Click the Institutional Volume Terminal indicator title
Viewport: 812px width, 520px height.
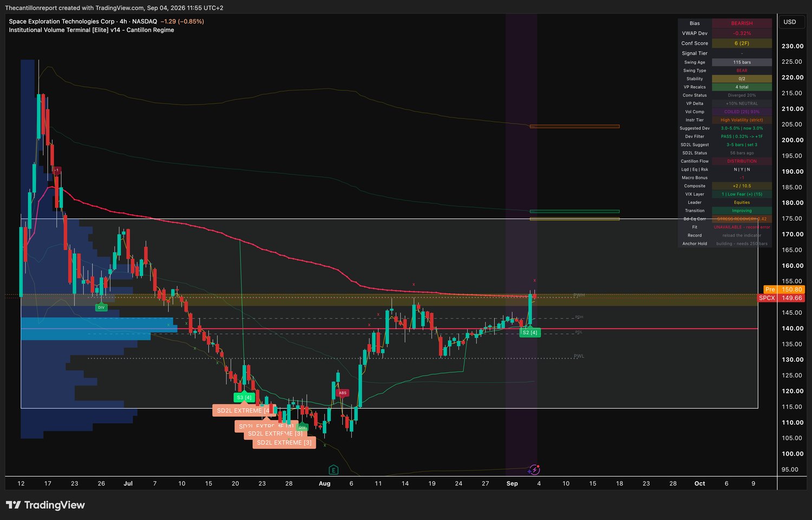[91, 30]
